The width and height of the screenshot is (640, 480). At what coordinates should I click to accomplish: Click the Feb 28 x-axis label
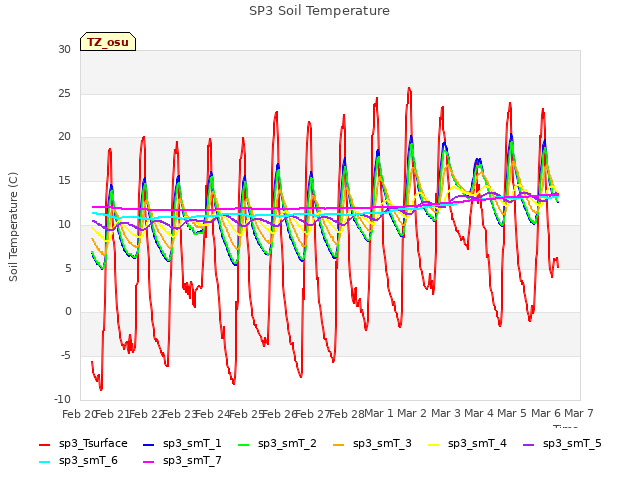[x=346, y=414]
